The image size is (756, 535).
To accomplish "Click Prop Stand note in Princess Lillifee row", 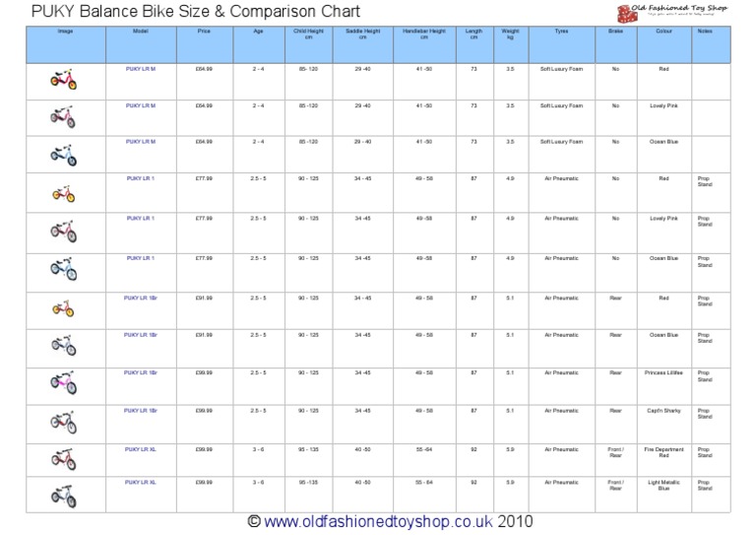I will pos(705,375).
